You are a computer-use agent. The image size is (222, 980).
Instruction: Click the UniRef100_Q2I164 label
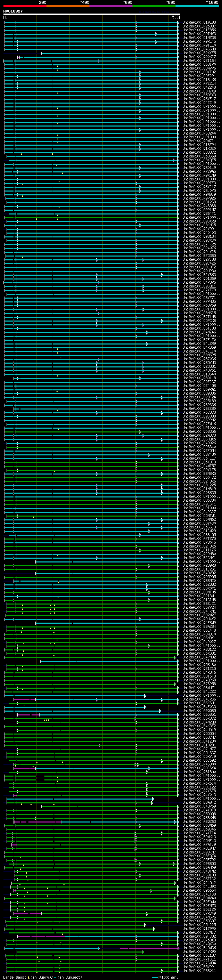tap(199, 60)
